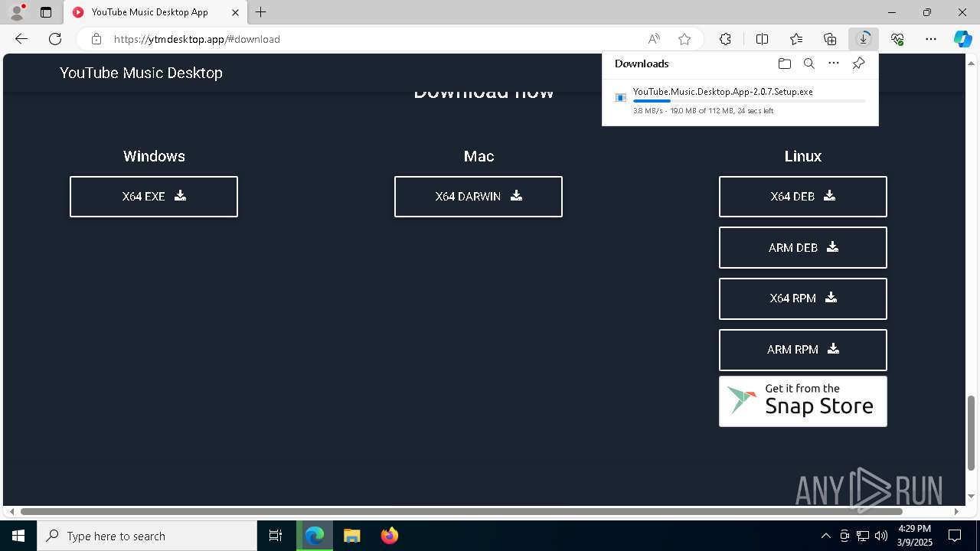Search downloads with the magnifier icon
Viewport: 980px width, 551px height.
(x=808, y=64)
